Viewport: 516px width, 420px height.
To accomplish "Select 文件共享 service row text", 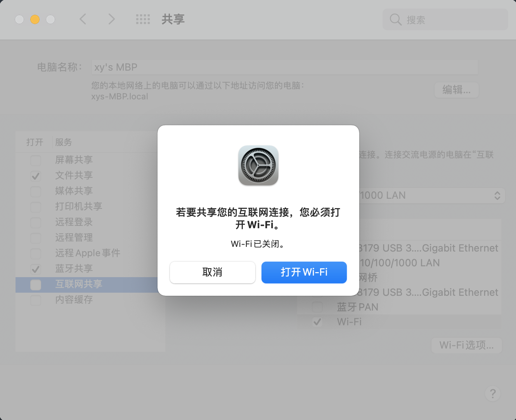I will [x=74, y=175].
